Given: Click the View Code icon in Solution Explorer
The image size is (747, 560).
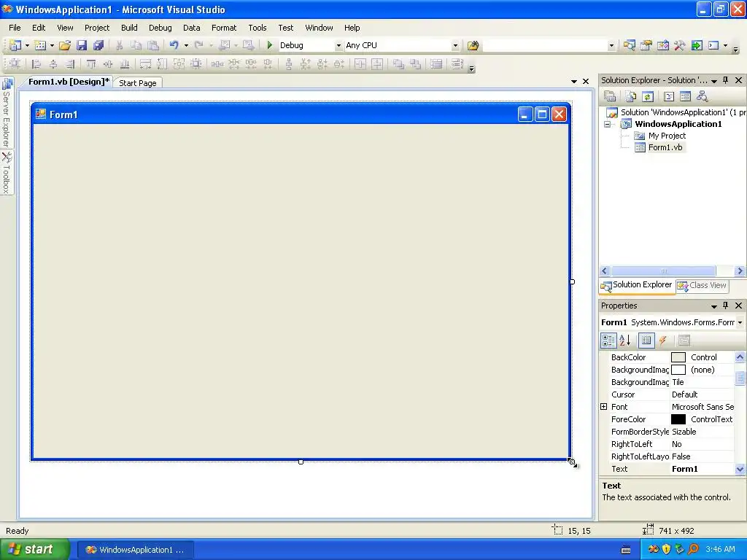Looking at the screenshot, I should 669,97.
